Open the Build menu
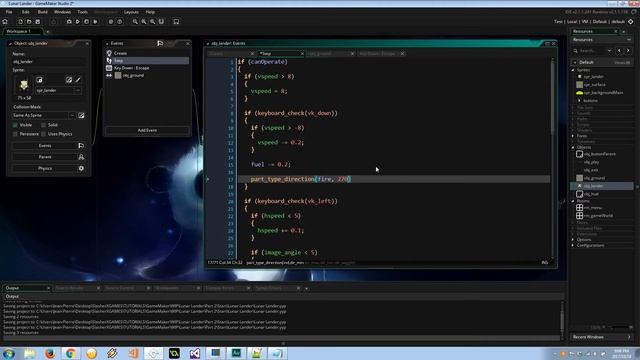Image resolution: width=640 pixels, height=360 pixels. 43,12
